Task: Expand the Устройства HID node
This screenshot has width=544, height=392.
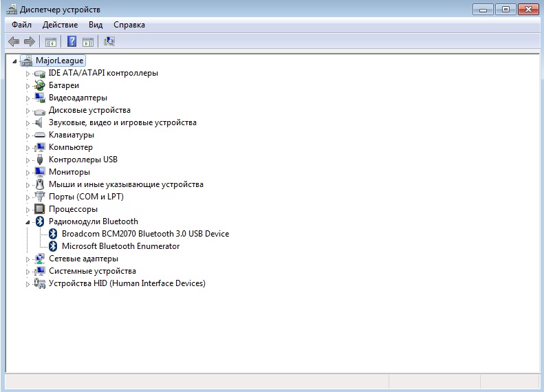Action: (28, 284)
